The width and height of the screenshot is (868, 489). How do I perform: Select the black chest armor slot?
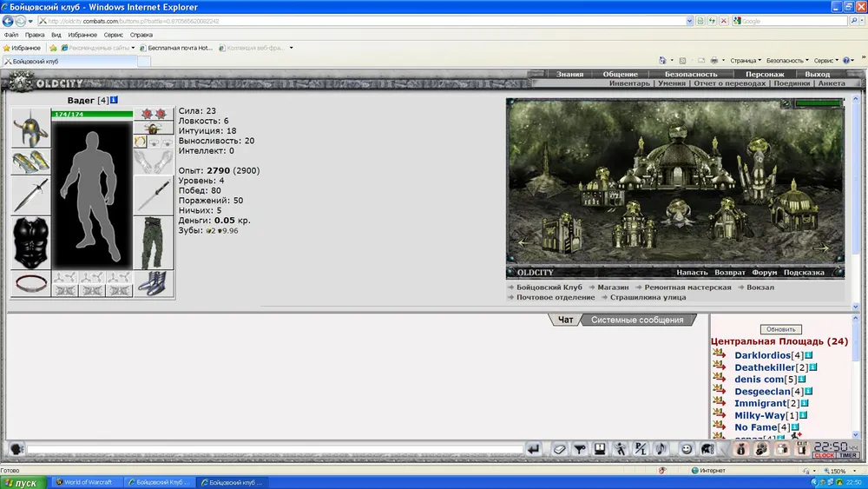point(30,243)
